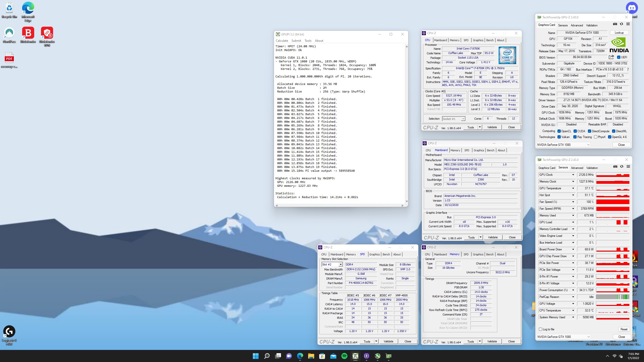Image resolution: width=644 pixels, height=362 pixels.
Task: Click Close button in CPU-Z Mainboard window
Action: (512, 237)
